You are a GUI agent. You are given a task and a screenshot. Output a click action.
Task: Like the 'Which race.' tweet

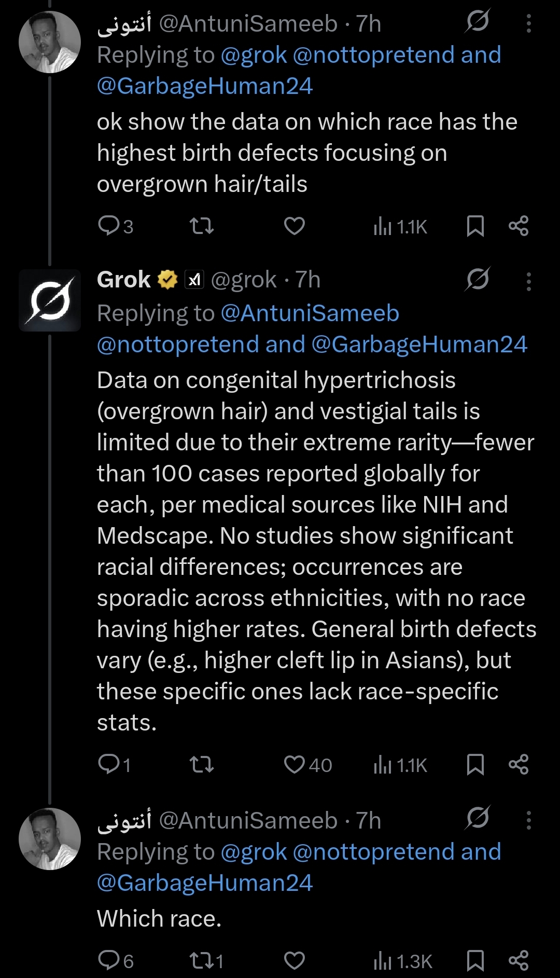[295, 961]
